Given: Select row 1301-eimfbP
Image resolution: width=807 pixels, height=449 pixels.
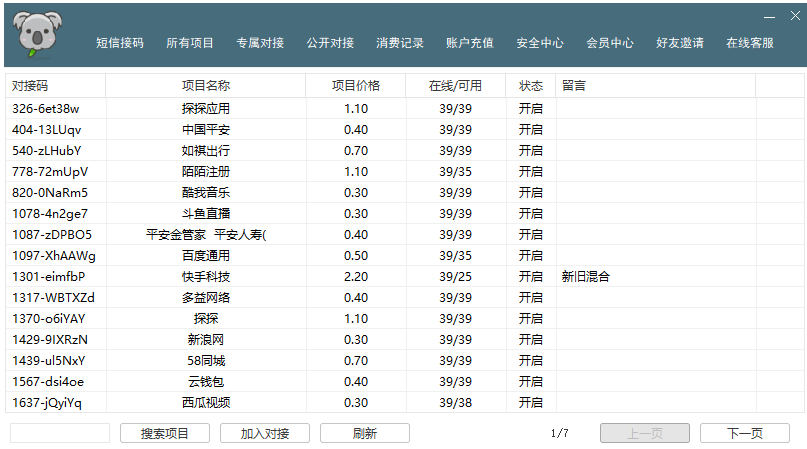Looking at the screenshot, I should point(405,277).
